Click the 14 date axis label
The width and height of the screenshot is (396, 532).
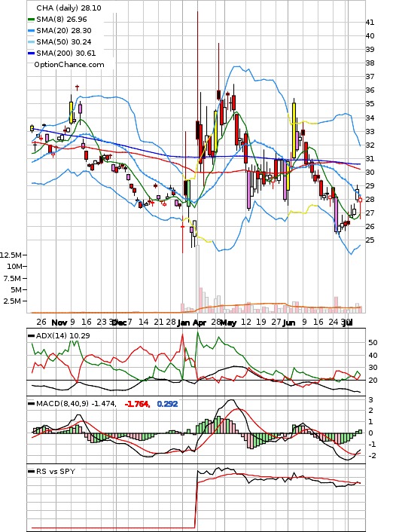pyautogui.click(x=143, y=322)
